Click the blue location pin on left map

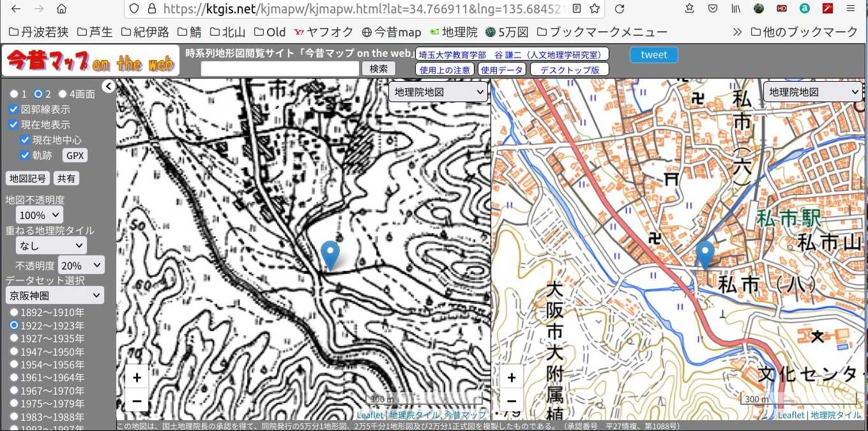tap(330, 255)
